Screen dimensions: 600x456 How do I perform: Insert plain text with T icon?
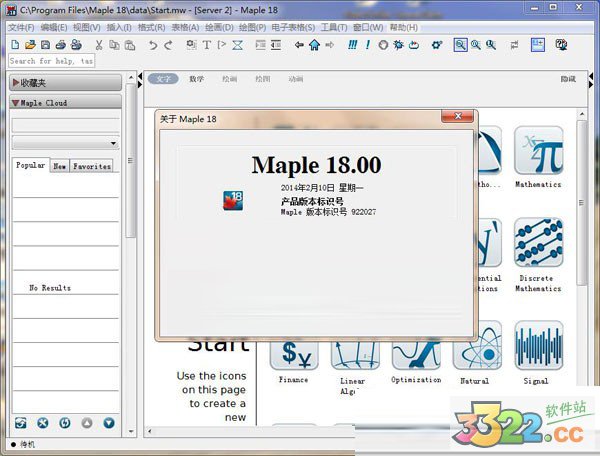point(207,45)
